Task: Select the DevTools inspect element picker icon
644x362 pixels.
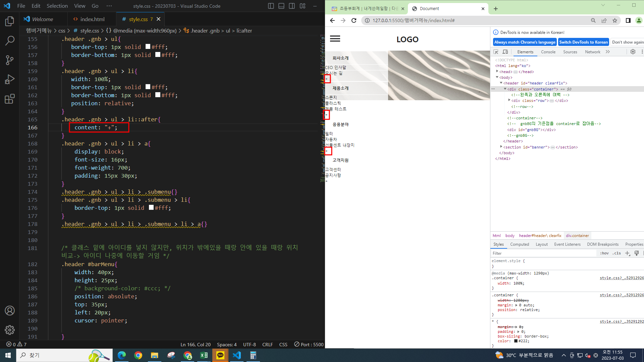Action: click(496, 52)
